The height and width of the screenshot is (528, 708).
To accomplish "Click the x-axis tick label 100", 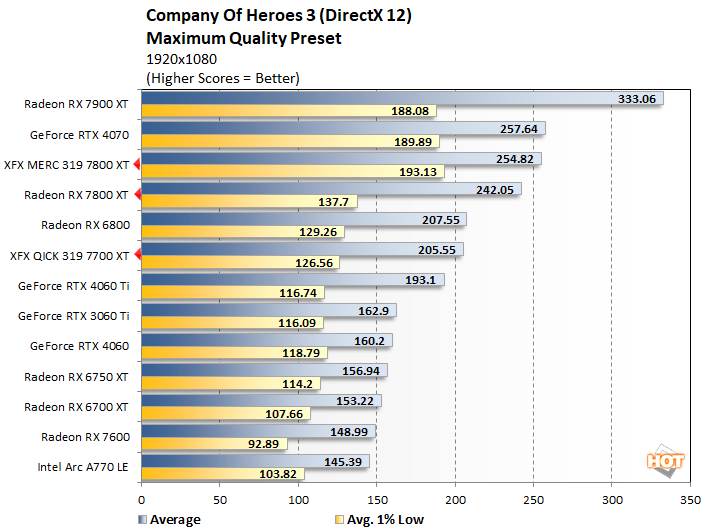I will point(298,500).
